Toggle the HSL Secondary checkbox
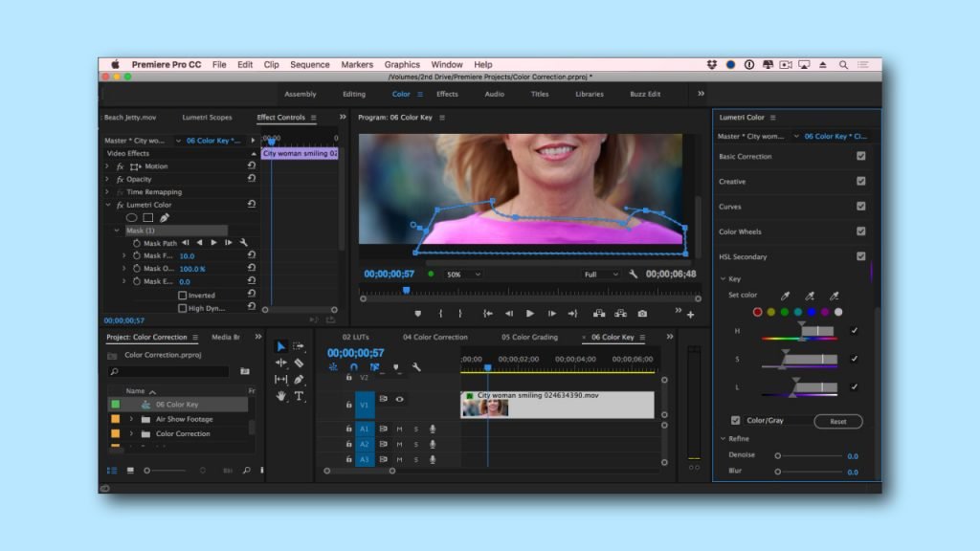This screenshot has width=980, height=551. [861, 256]
